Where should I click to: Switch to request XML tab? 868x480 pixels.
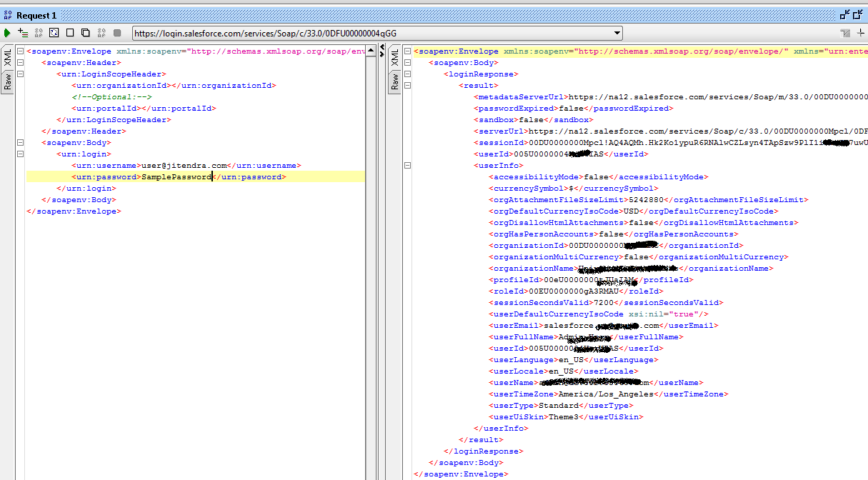coord(7,59)
